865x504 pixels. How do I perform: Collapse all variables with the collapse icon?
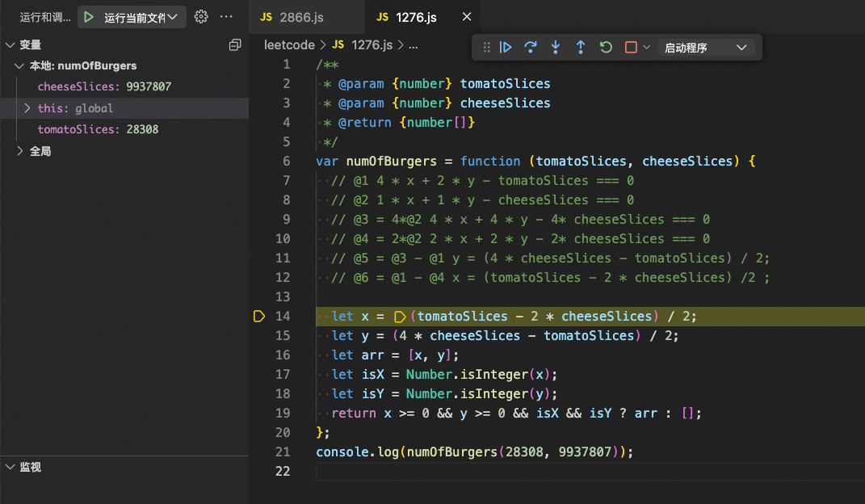[x=235, y=44]
